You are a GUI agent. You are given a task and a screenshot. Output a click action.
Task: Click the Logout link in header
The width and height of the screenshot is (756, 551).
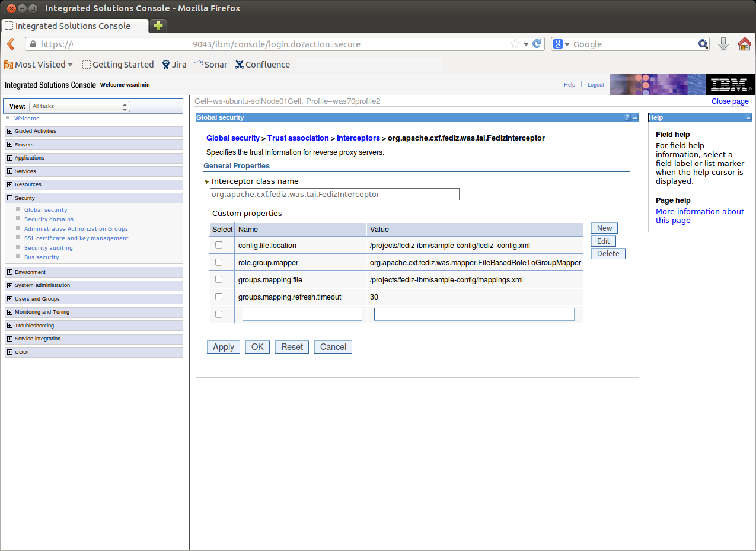595,85
